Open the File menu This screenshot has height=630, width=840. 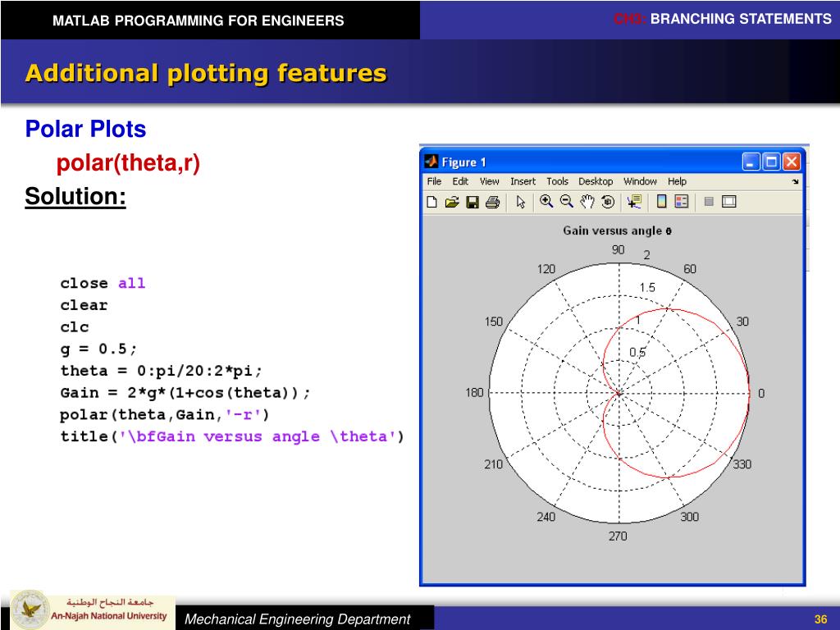434,181
